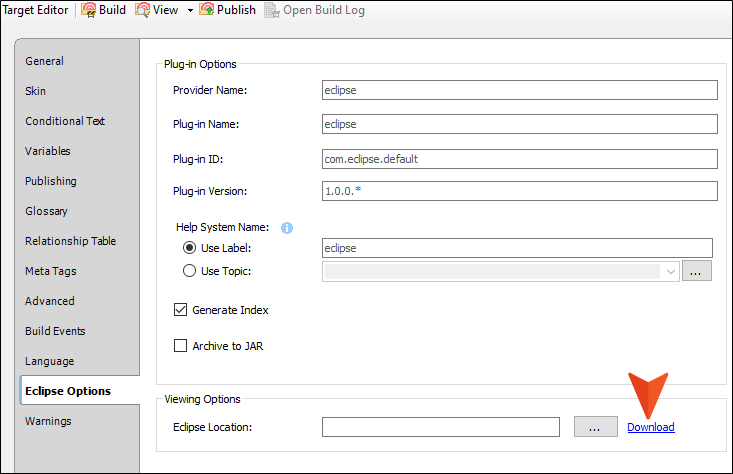
Task: Open the Relationship Table tab
Action: pos(71,241)
